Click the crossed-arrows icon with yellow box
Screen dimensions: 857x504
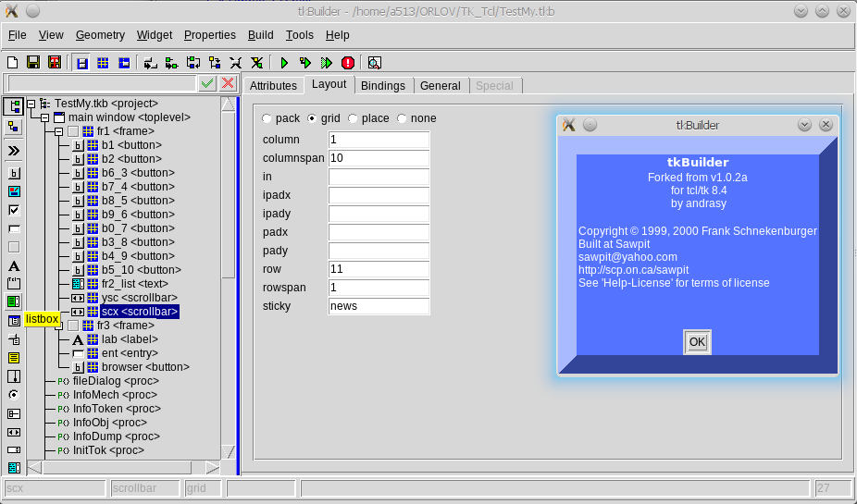[256, 63]
